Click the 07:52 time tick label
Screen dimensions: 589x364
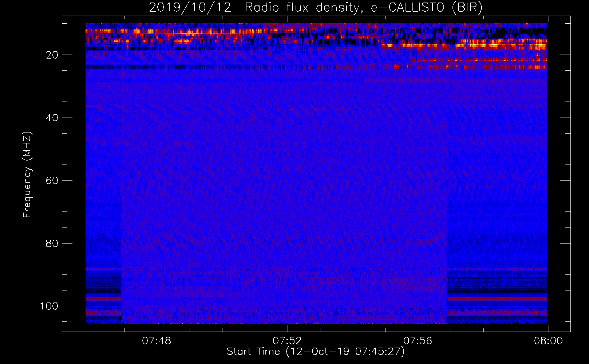287,341
